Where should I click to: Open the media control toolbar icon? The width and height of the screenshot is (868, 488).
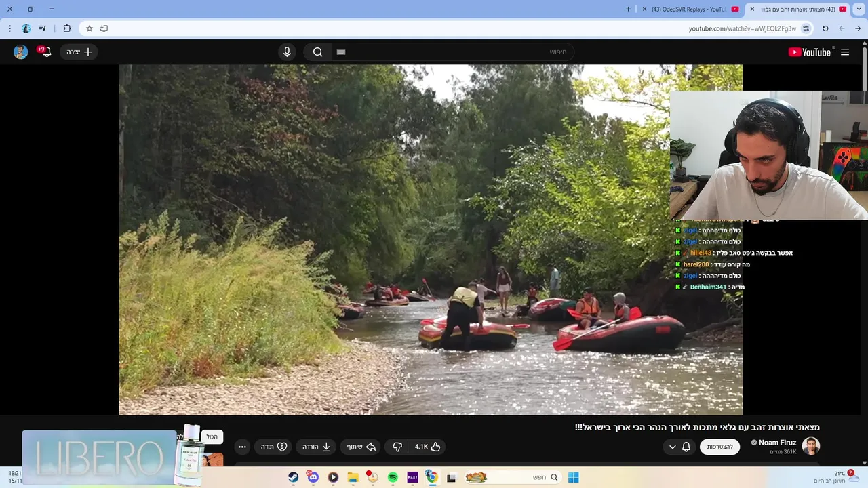click(x=43, y=28)
